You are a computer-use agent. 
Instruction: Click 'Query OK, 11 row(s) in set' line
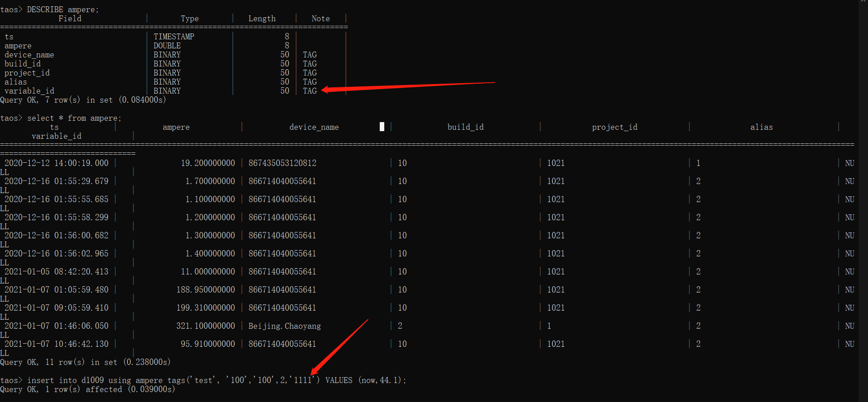coord(85,362)
